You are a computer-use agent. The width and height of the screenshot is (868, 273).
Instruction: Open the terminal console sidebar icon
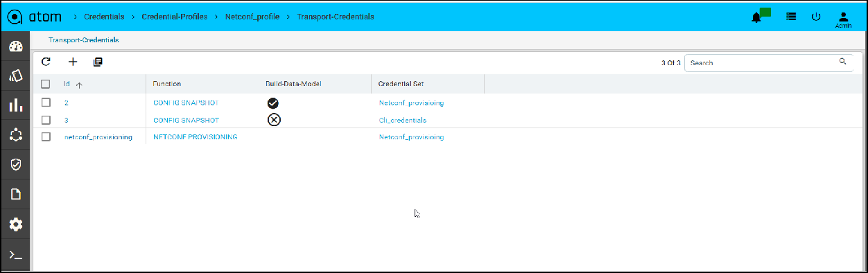click(15, 255)
